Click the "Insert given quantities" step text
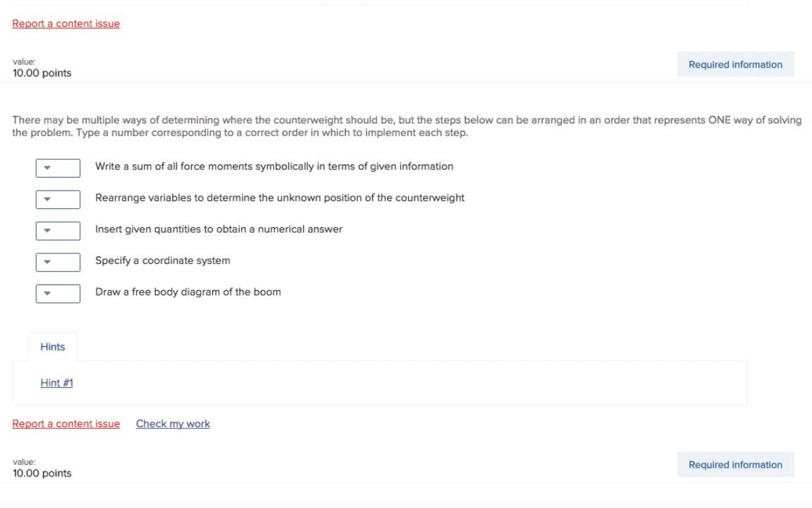Image resolution: width=812 pixels, height=508 pixels. coord(219,229)
